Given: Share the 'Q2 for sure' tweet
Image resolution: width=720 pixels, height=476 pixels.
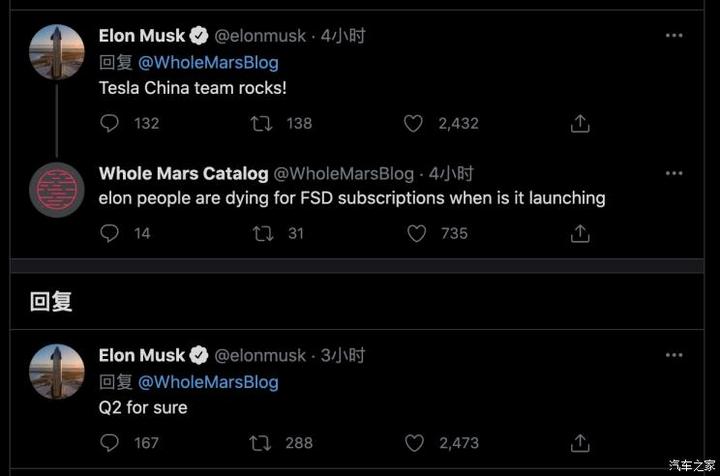Looking at the screenshot, I should coord(579,442).
